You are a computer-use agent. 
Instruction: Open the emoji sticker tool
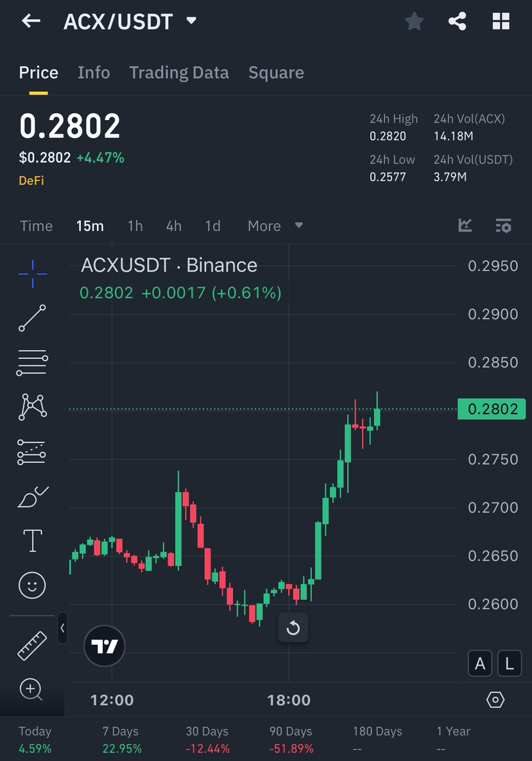click(31, 585)
